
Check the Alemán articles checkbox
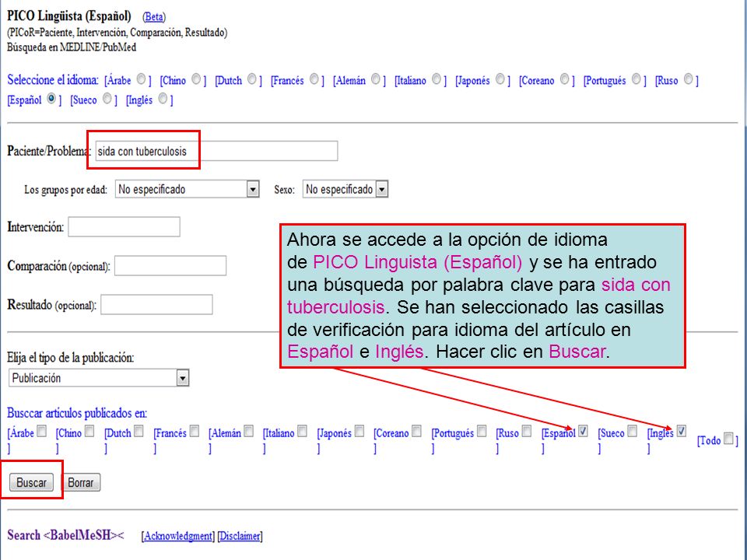tap(249, 431)
